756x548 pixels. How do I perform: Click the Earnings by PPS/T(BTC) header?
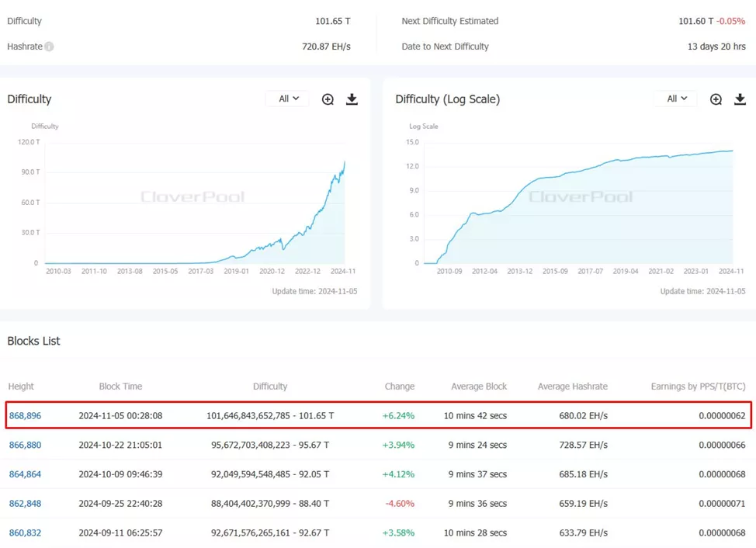pos(698,387)
